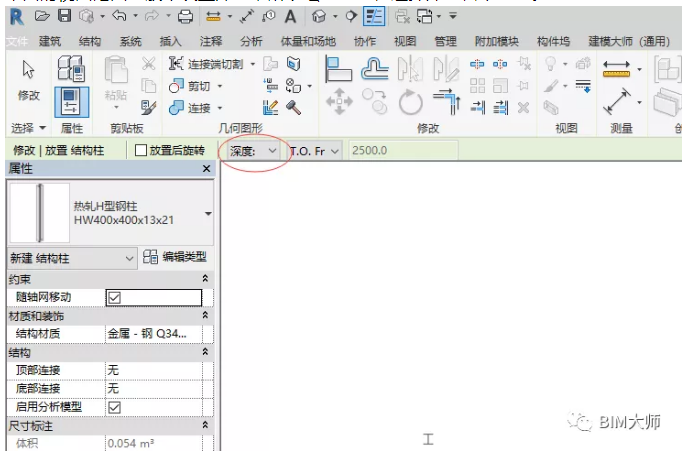Click the 顶部连接 value field
The image size is (688, 455).
click(x=154, y=370)
